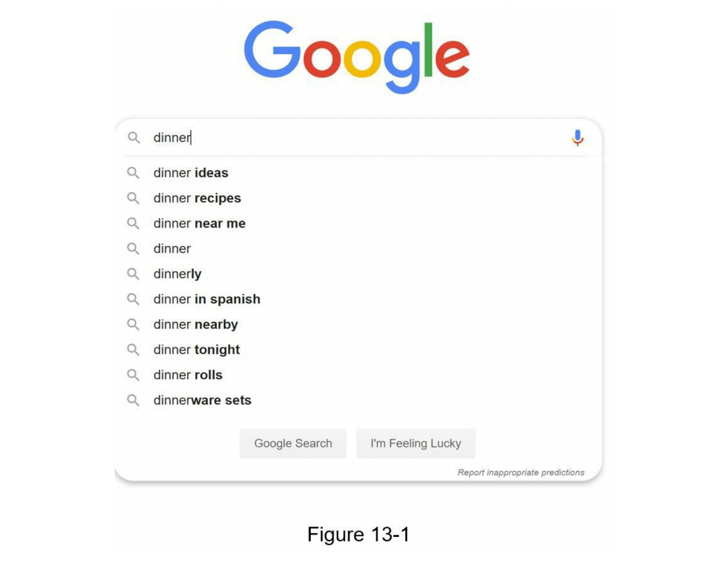728x570 pixels.
Task: Pick the 'dinner near me' suggestion
Action: click(199, 224)
